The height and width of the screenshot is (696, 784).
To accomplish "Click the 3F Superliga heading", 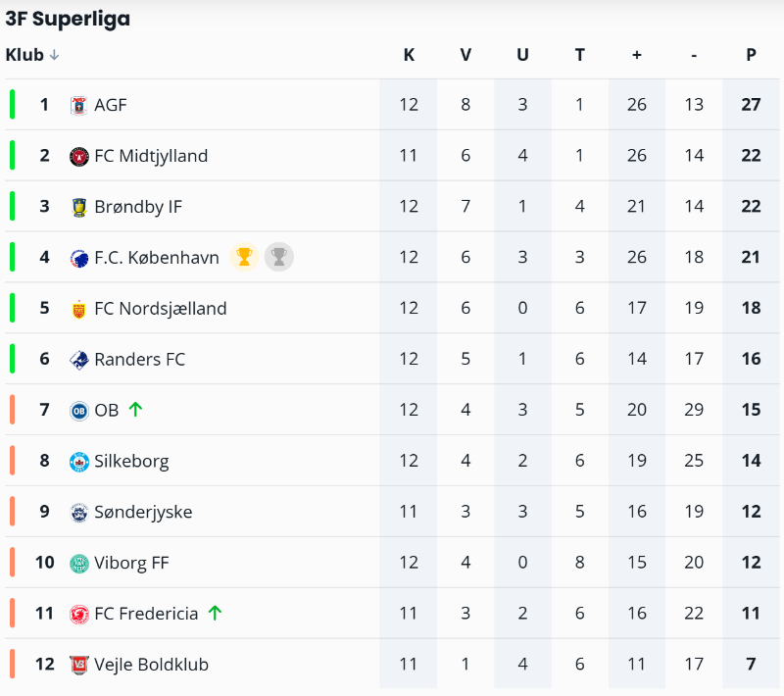I will point(68,19).
